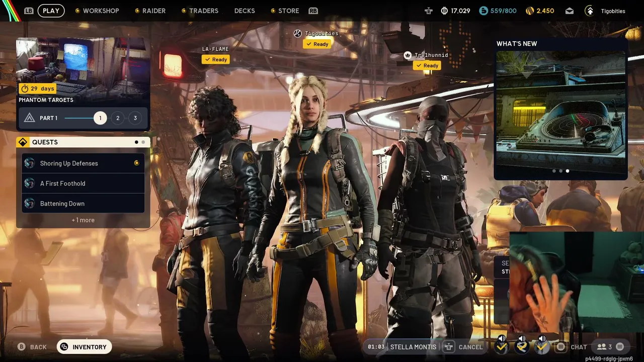Click the first squad member avatar

pyautogui.click(x=502, y=347)
